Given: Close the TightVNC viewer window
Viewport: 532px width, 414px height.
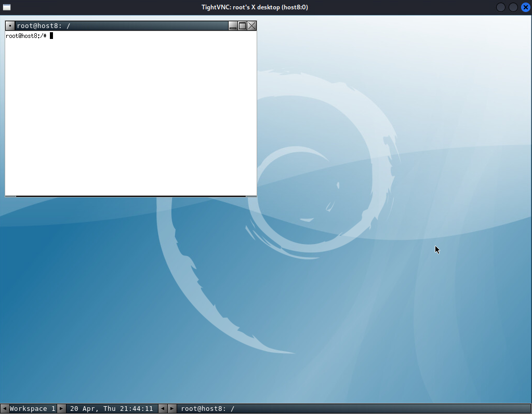Looking at the screenshot, I should point(525,7).
